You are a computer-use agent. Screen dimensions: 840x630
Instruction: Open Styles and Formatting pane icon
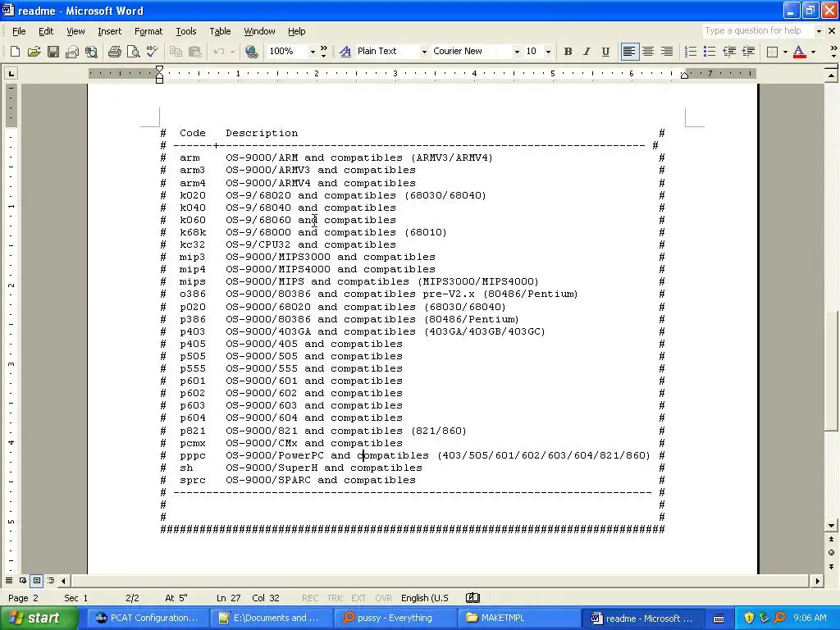click(x=345, y=52)
